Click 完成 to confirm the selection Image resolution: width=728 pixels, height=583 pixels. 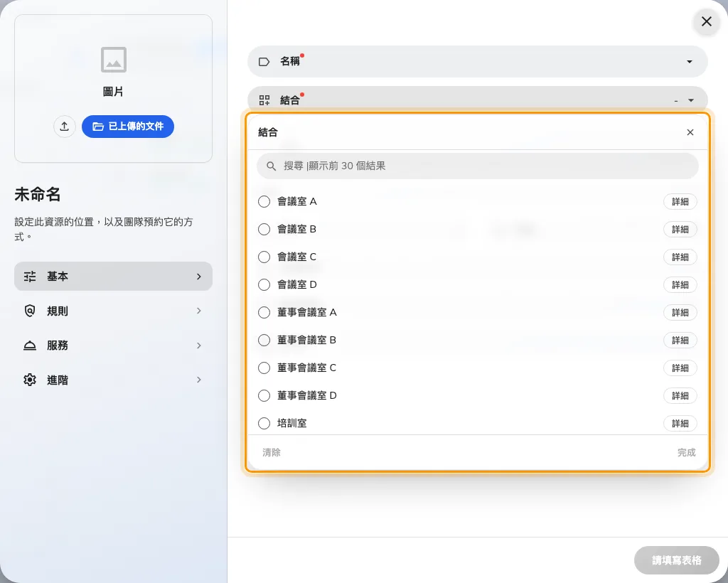click(686, 453)
